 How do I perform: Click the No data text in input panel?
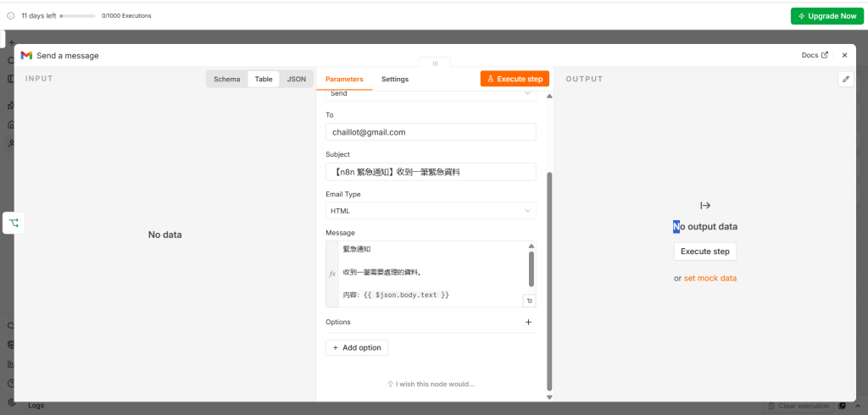click(x=165, y=235)
